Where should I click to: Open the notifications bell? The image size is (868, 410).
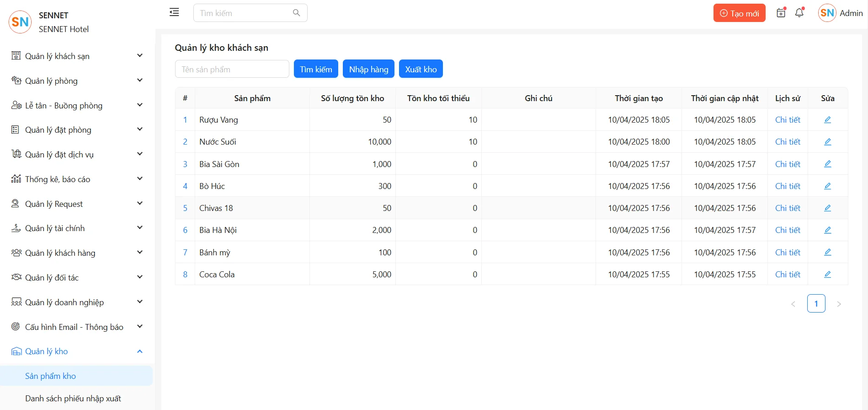[799, 13]
